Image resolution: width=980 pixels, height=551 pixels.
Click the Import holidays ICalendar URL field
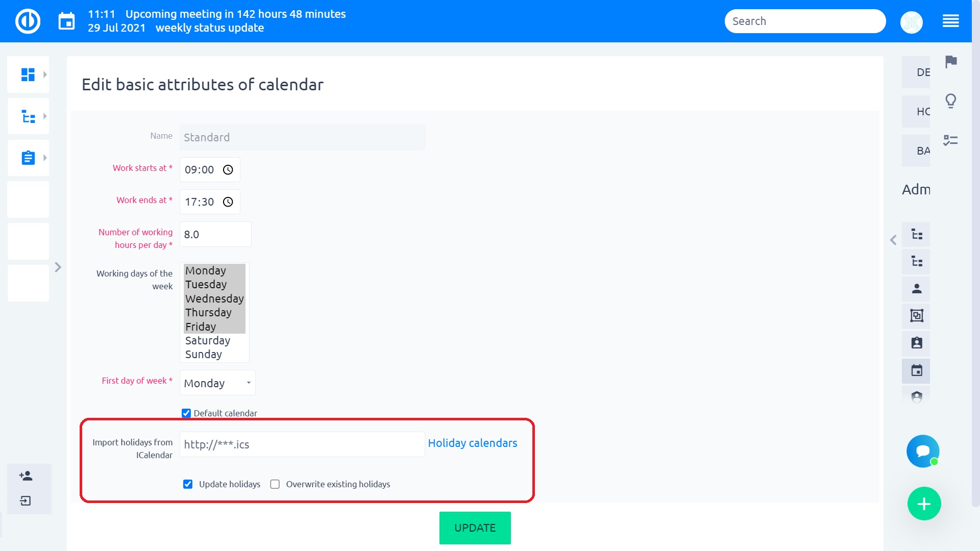[x=302, y=444]
